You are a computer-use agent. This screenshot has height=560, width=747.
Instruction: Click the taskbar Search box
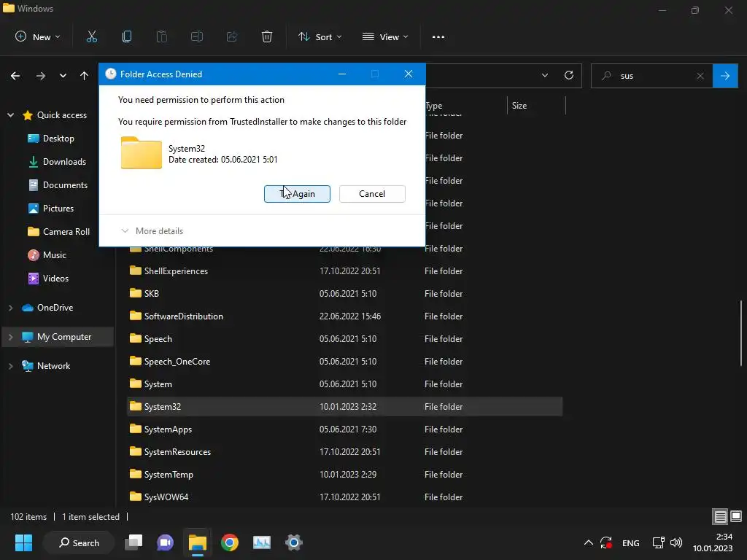(x=79, y=542)
